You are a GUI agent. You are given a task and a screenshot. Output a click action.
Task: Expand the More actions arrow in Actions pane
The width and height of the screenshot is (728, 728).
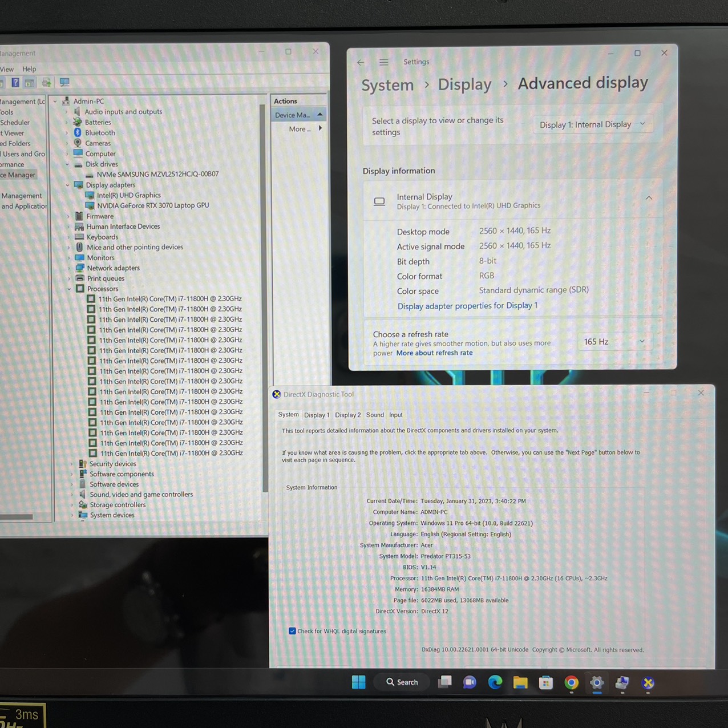click(x=320, y=128)
